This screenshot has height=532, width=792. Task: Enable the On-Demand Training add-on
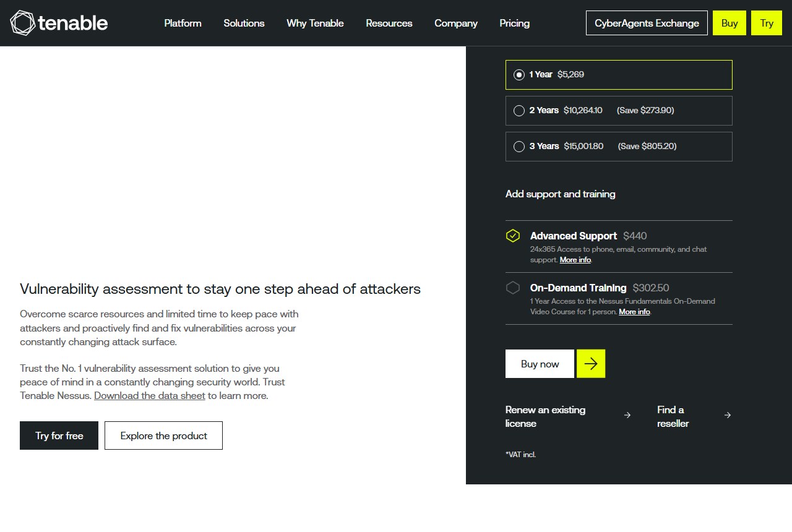coord(513,288)
